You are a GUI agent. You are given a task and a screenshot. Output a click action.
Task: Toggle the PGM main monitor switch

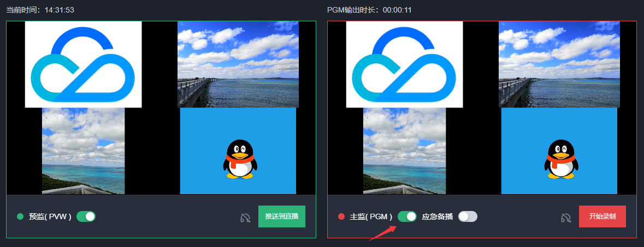pyautogui.click(x=407, y=216)
